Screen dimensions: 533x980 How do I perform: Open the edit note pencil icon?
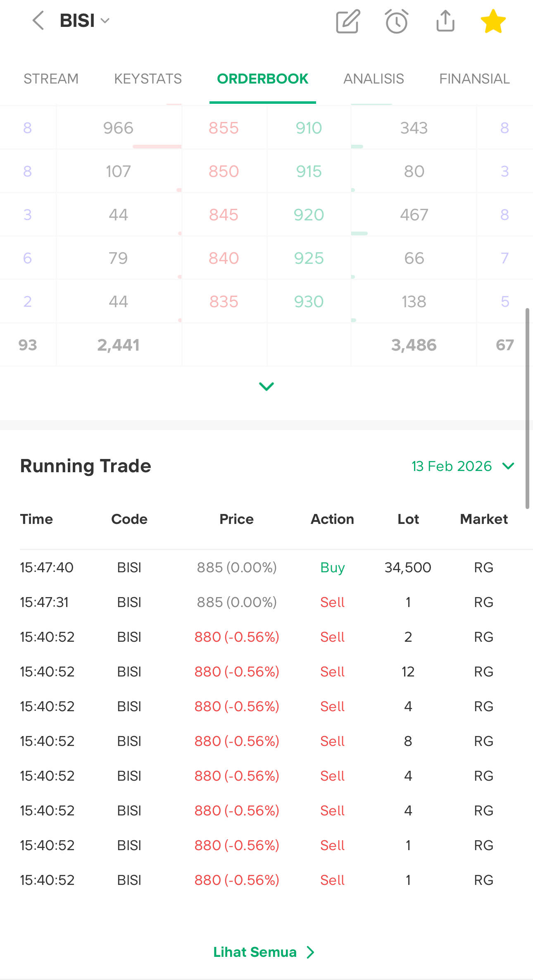point(348,22)
